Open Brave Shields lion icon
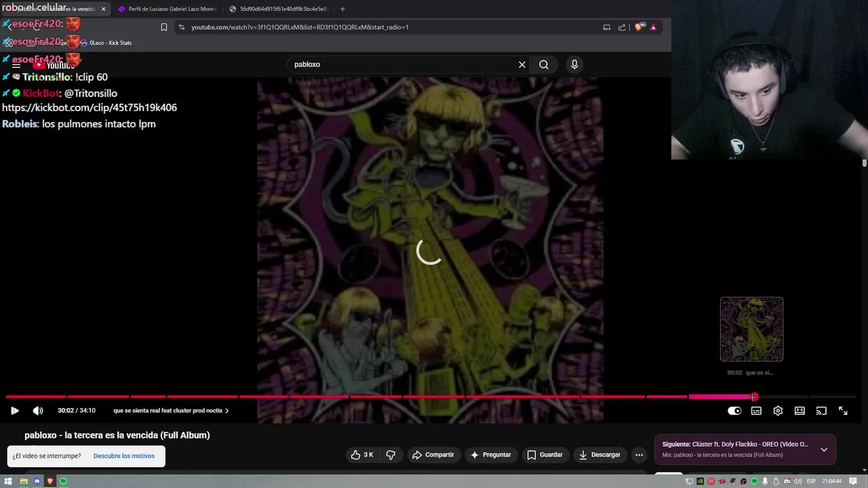Image resolution: width=868 pixels, height=488 pixels. tap(639, 27)
